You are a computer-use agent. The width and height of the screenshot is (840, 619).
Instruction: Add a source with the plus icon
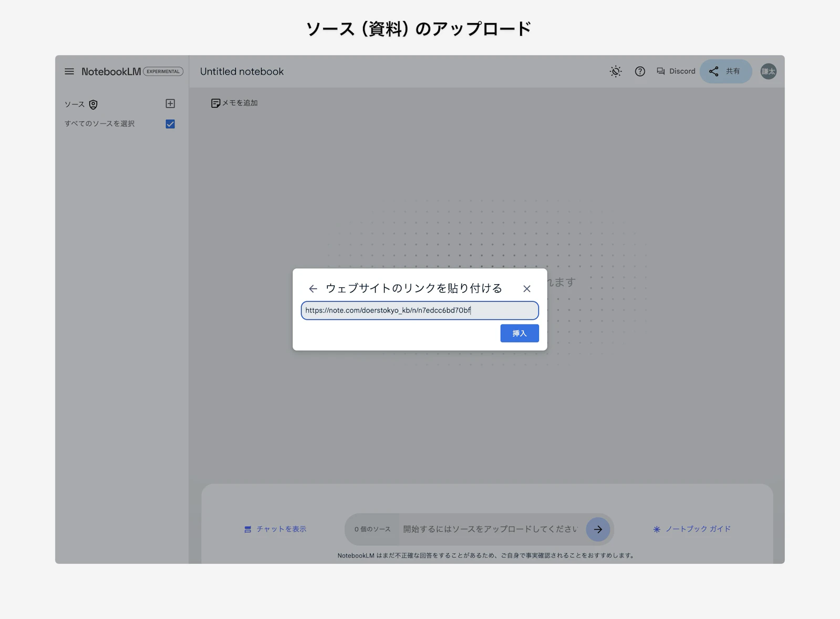click(170, 104)
